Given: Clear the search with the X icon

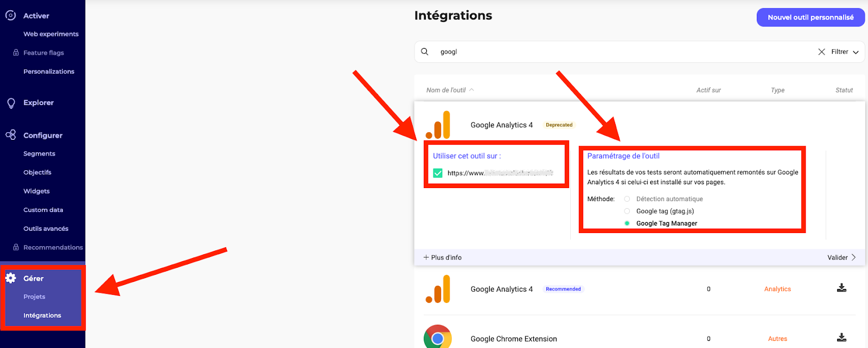Looking at the screenshot, I should point(821,51).
